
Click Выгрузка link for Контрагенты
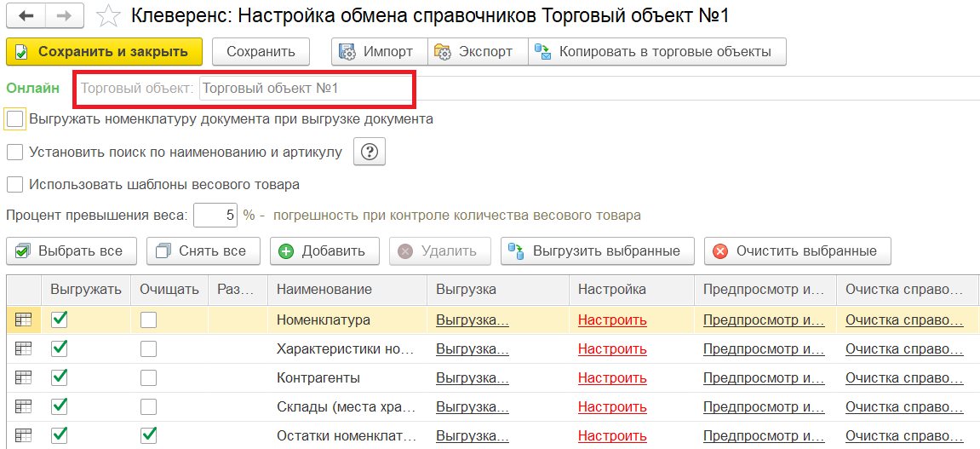click(473, 377)
